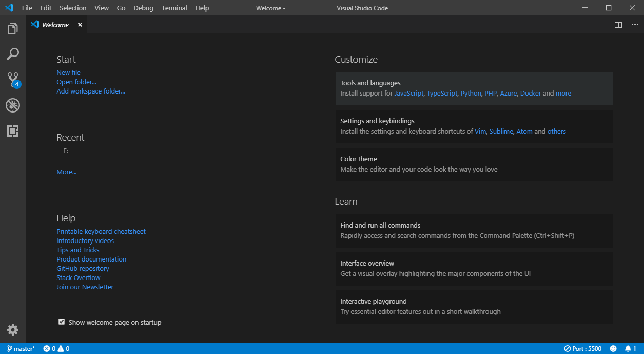644x354 pixels.
Task: Open the Debug menu
Action: pos(143,8)
